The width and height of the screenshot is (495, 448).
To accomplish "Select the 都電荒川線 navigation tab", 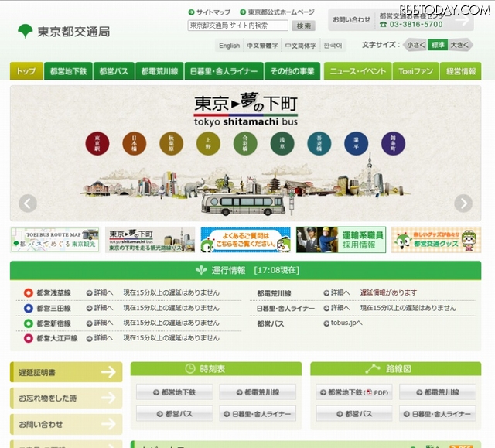I will point(160,71).
